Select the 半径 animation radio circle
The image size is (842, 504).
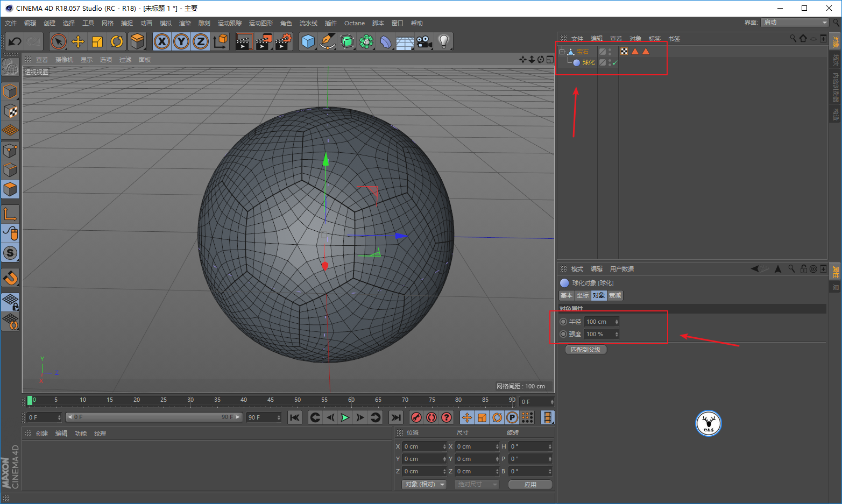tap(563, 322)
